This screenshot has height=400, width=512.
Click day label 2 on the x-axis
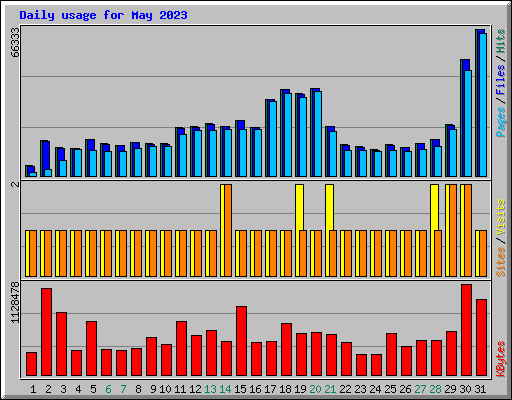click(x=48, y=389)
